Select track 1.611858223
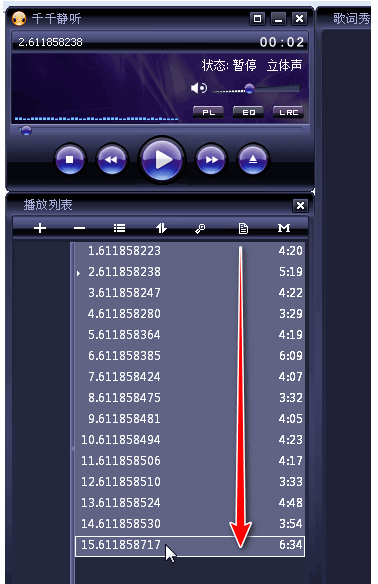 [x=190, y=251]
